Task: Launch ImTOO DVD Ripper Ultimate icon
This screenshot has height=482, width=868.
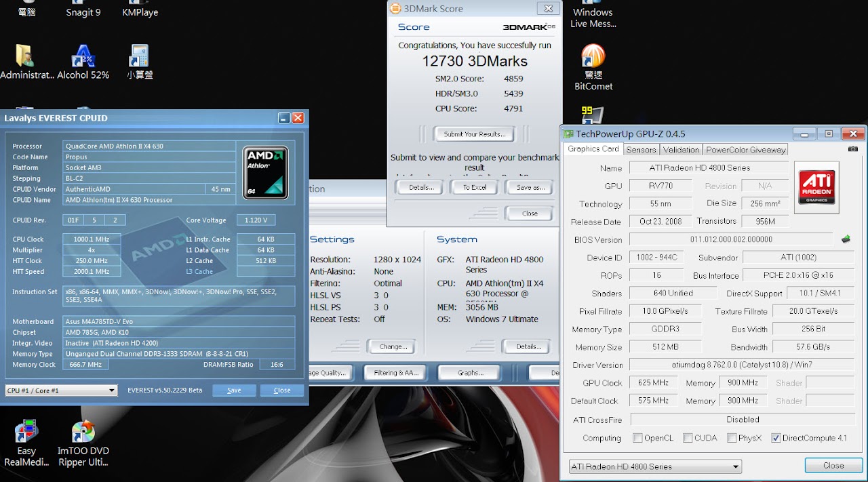Action: click(x=83, y=444)
